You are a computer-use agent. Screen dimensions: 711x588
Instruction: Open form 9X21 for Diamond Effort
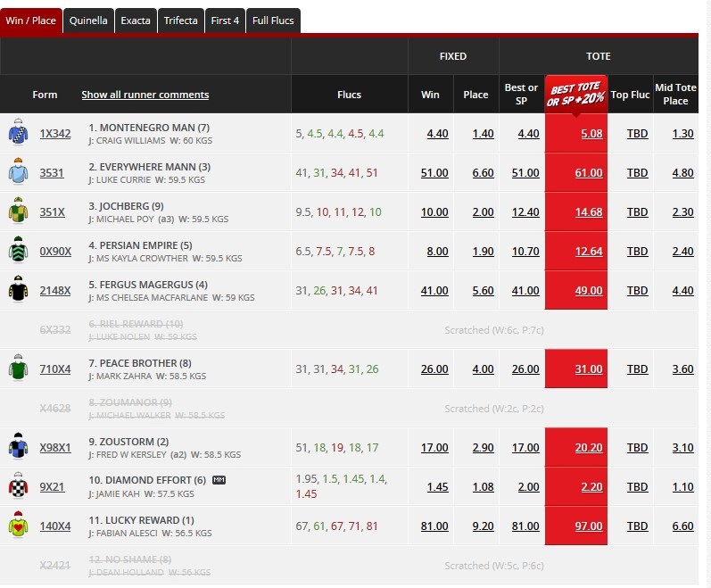tap(52, 487)
